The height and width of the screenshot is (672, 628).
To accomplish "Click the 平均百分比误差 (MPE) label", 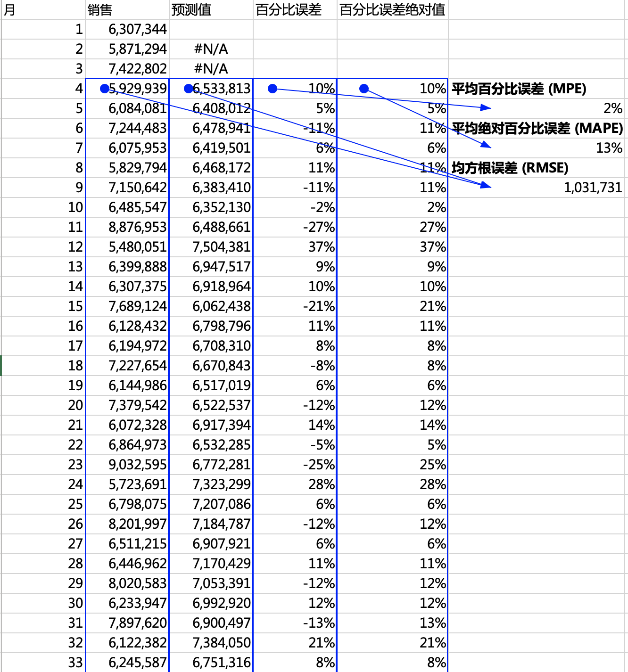I will [519, 89].
